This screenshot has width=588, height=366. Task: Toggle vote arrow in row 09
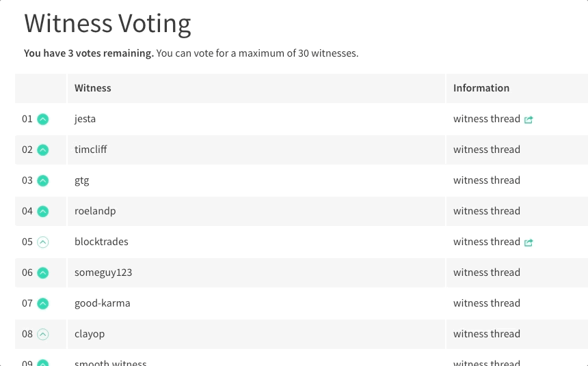43,363
